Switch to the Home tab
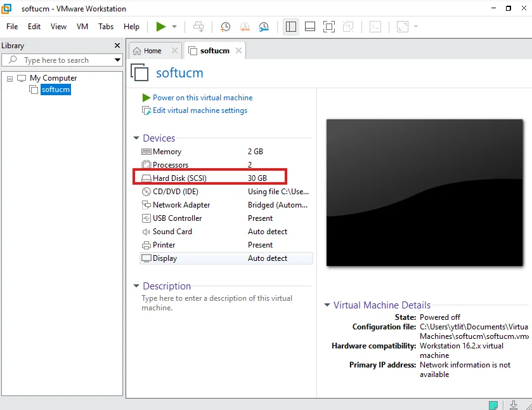Viewport: 532px width, 410px height. [152, 51]
